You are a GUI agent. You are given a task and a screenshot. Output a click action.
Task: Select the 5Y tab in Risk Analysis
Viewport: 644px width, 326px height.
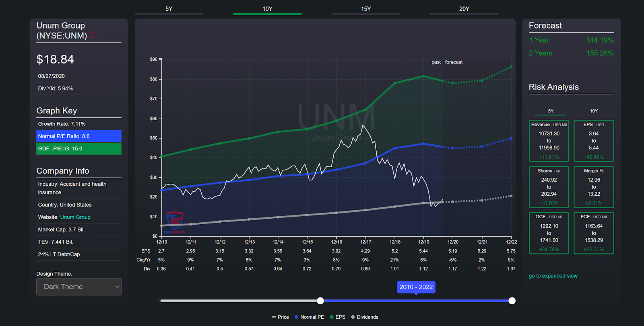coord(551,111)
